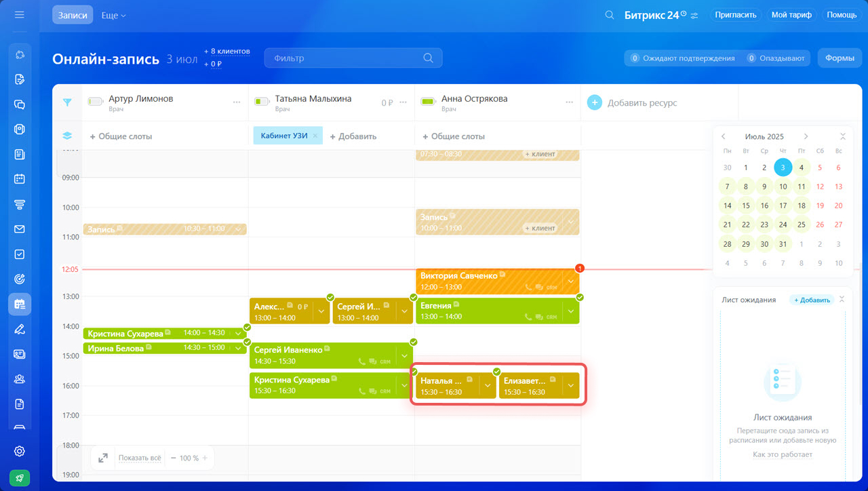This screenshot has height=491, width=868.
Task: Open the hamburger main menu
Action: click(x=19, y=15)
